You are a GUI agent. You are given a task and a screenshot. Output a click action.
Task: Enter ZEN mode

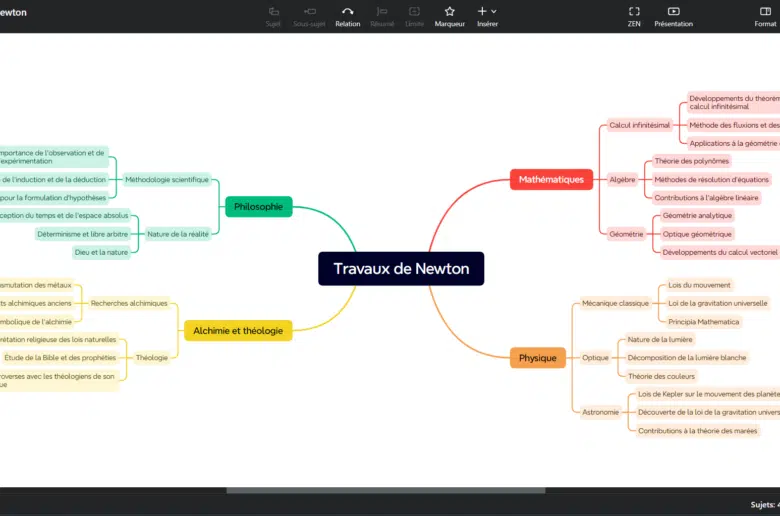click(634, 15)
